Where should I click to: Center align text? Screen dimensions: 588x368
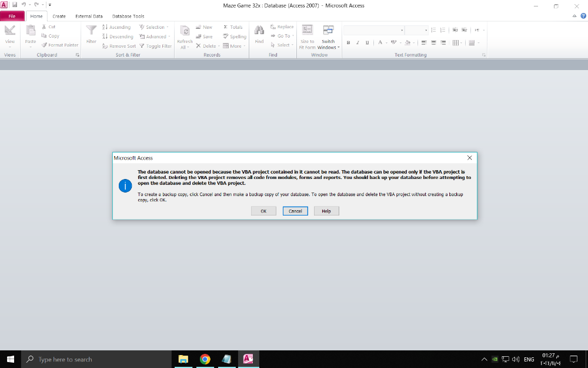point(433,42)
